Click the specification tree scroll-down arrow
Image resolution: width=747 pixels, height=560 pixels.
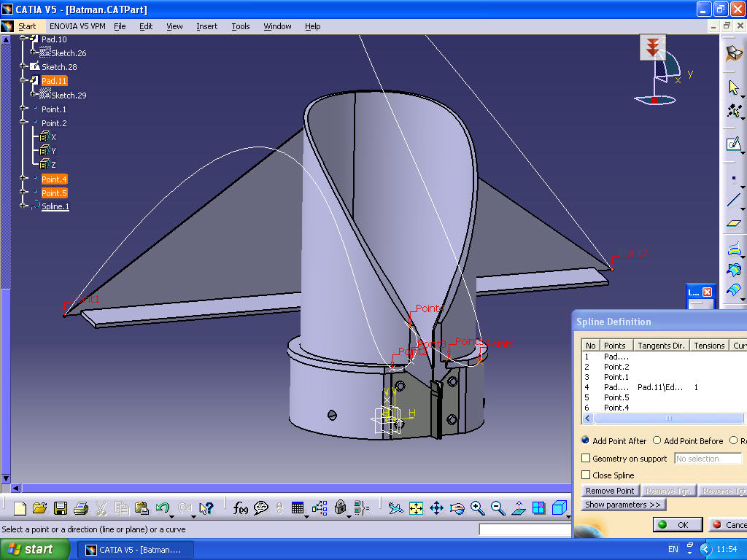[6, 478]
